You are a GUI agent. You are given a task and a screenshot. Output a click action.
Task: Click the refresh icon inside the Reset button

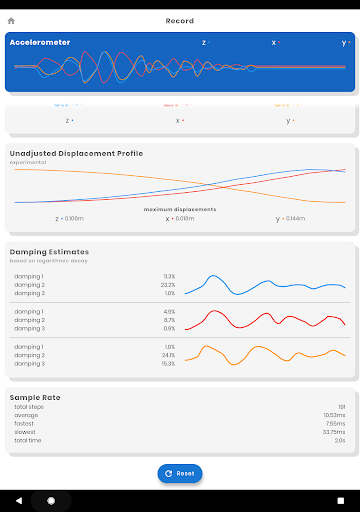click(169, 474)
